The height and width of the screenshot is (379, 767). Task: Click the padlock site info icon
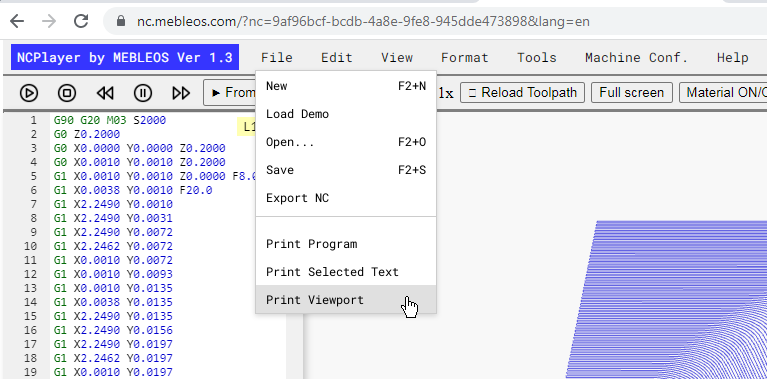point(121,22)
